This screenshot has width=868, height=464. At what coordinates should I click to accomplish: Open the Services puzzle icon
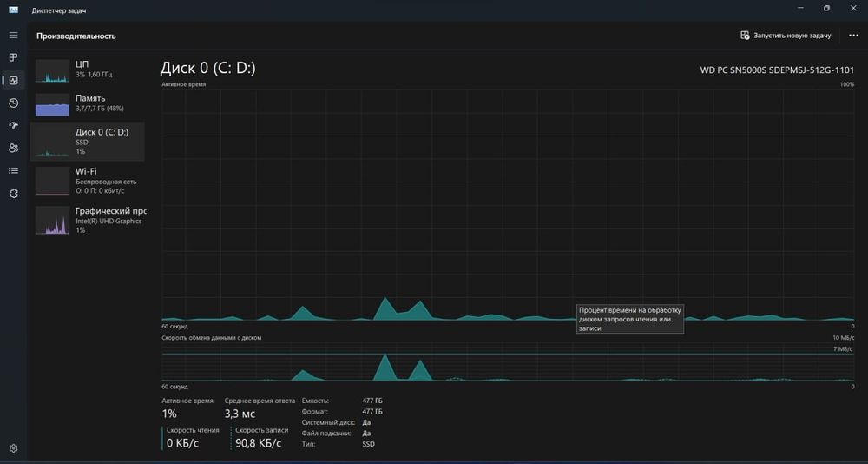[14, 194]
